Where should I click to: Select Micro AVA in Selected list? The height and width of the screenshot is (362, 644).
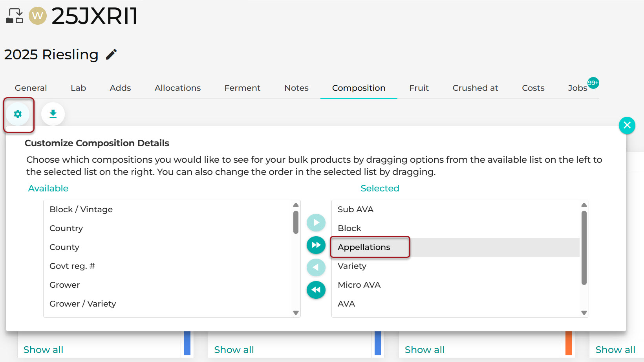[x=359, y=285]
